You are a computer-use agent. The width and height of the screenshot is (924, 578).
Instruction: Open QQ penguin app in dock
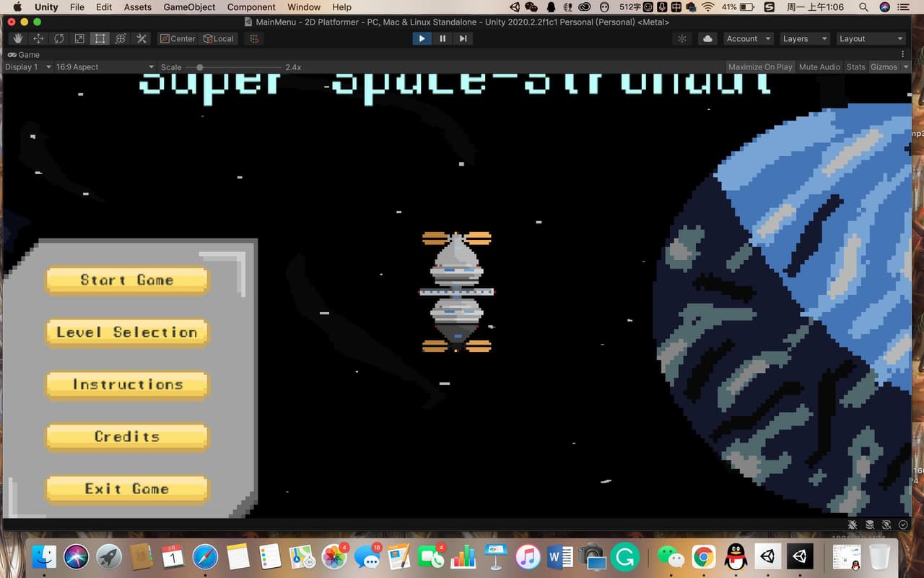tap(736, 556)
